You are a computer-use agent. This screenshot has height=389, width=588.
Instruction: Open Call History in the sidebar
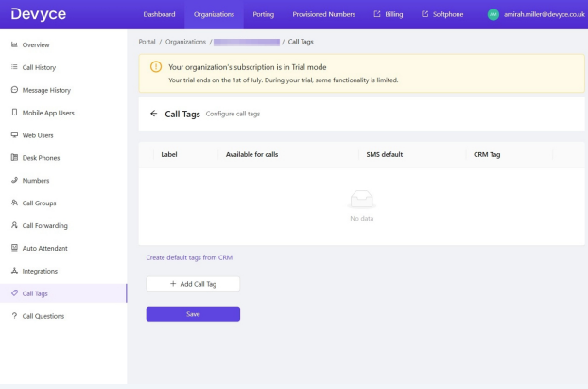point(63,67)
